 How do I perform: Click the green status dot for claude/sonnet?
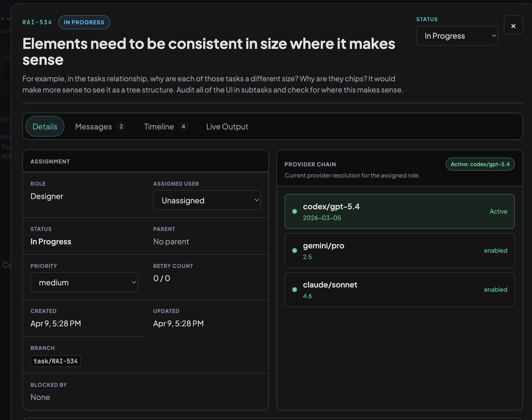pos(294,290)
